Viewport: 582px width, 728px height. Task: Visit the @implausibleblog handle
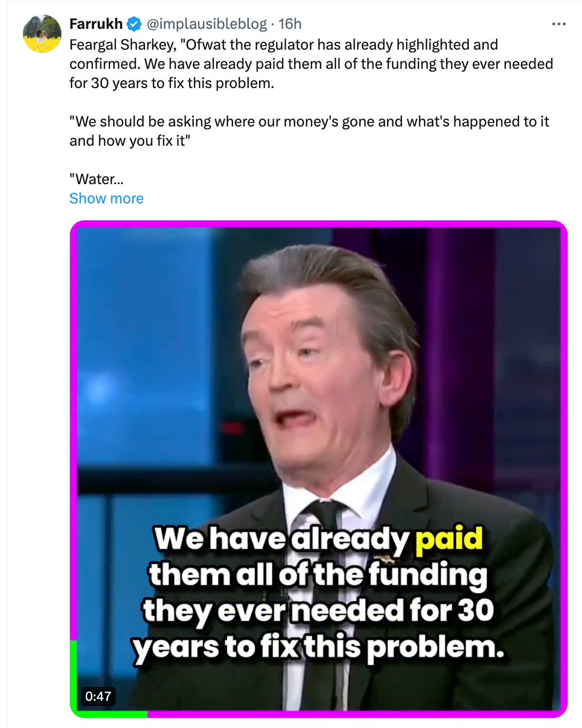click(207, 24)
